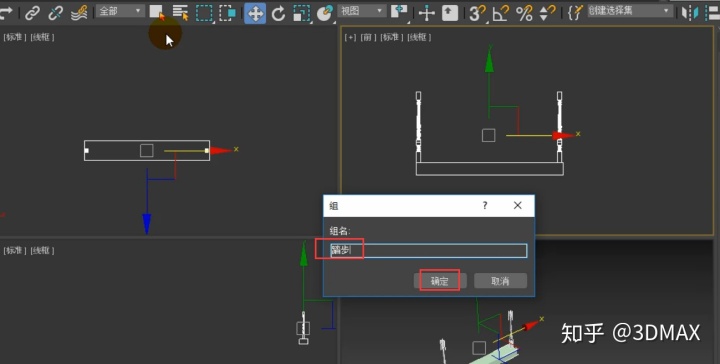Open Edit Named Selection Sets icon

pos(575,13)
